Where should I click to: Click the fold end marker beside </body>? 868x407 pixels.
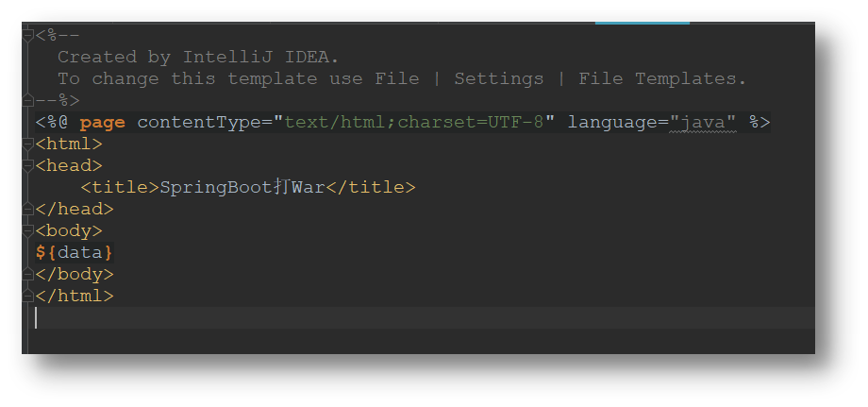[28, 274]
